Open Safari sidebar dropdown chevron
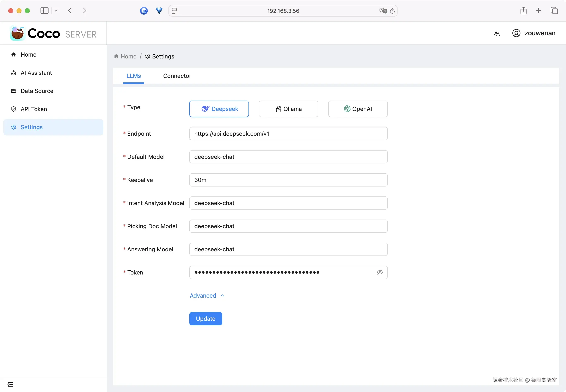The height and width of the screenshot is (392, 566). click(x=56, y=11)
